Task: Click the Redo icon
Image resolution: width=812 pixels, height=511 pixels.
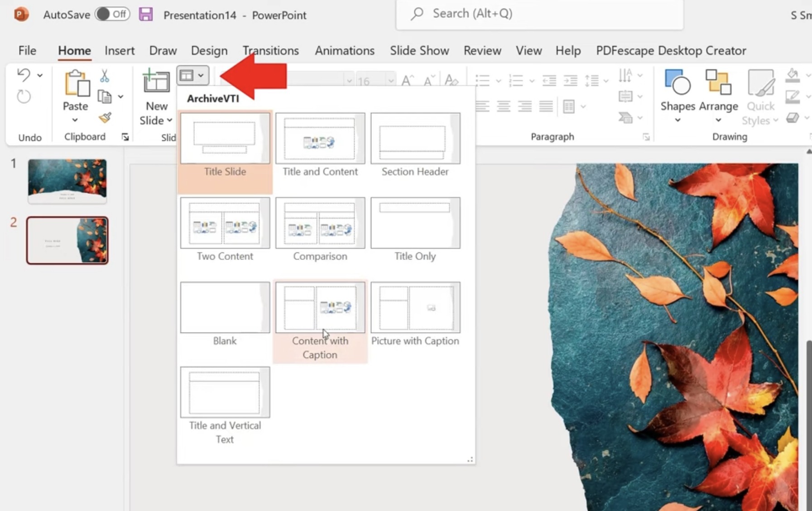Action: pos(24,96)
